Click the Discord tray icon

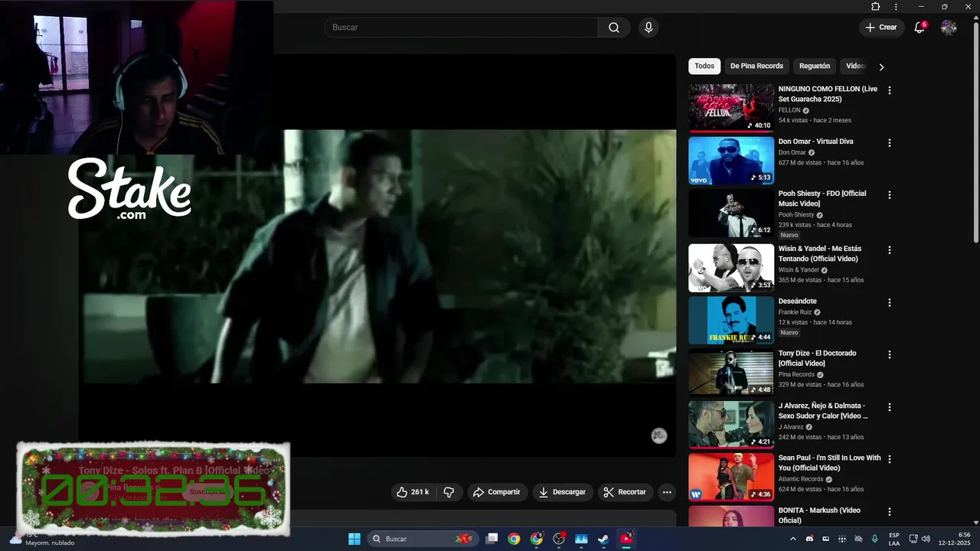809,539
